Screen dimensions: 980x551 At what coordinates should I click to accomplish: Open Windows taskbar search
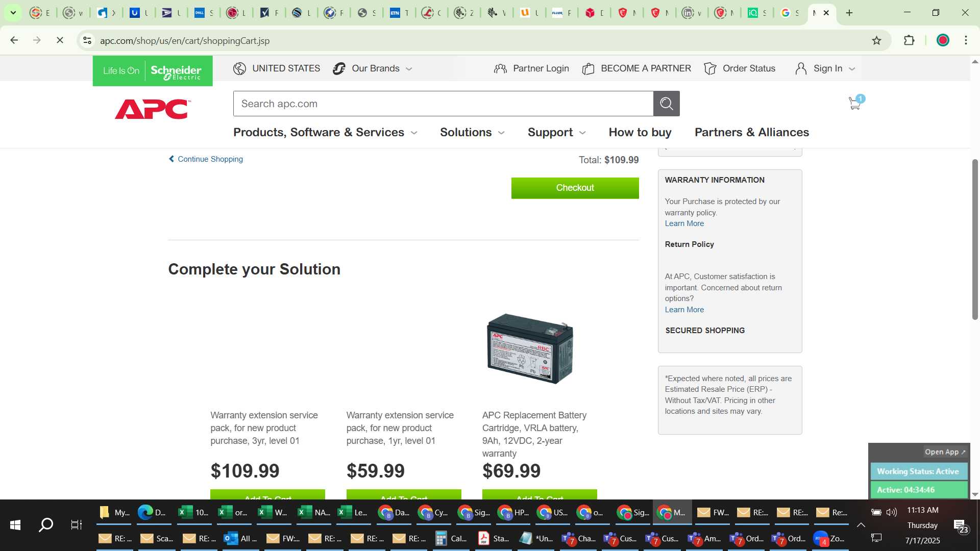46,524
